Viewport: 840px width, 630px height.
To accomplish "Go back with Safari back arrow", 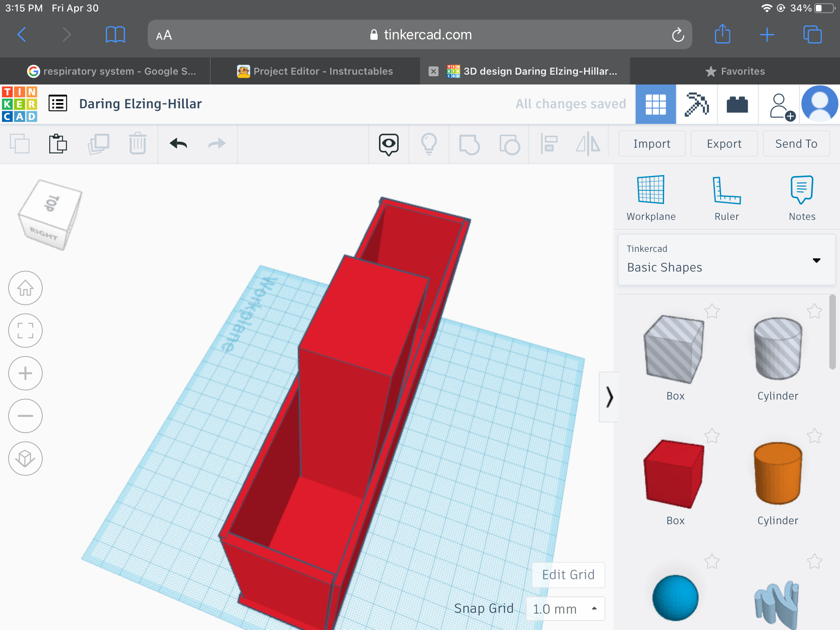I will tap(22, 34).
